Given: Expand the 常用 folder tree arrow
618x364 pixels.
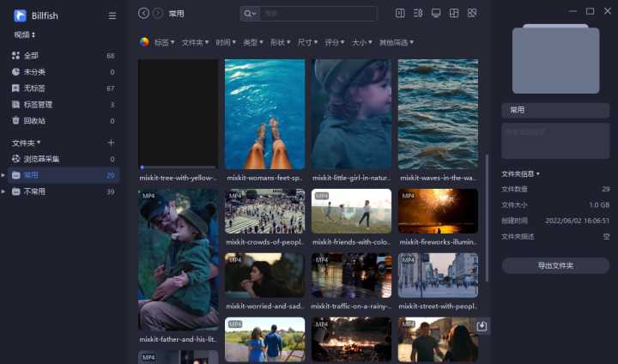Looking at the screenshot, I should 3,175.
